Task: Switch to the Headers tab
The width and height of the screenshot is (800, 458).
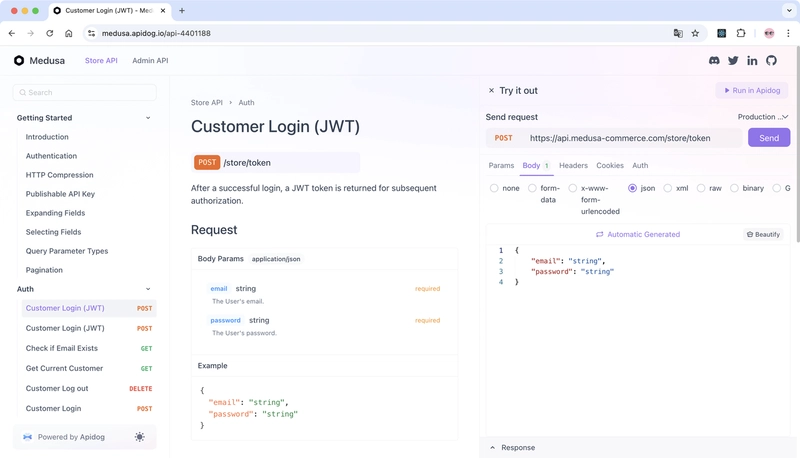Action: pyautogui.click(x=573, y=165)
